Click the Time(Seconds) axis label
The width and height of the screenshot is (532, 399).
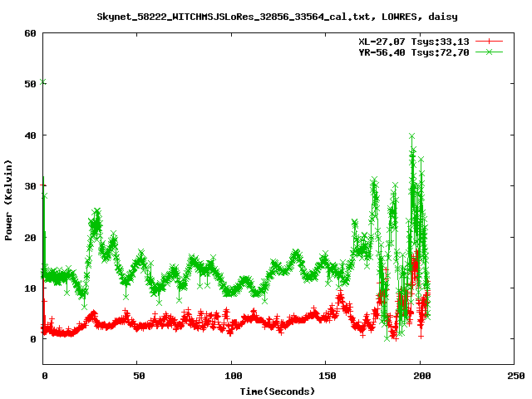[277, 392]
